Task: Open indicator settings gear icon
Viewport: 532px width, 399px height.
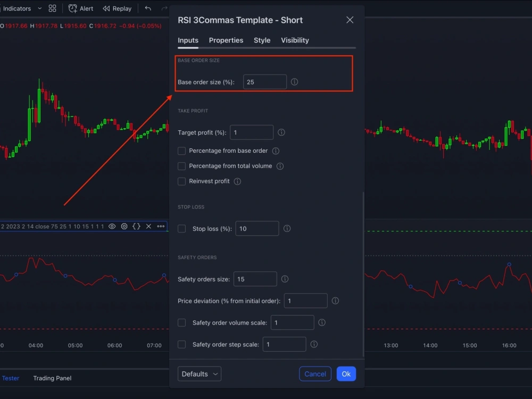Action: pyautogui.click(x=124, y=226)
